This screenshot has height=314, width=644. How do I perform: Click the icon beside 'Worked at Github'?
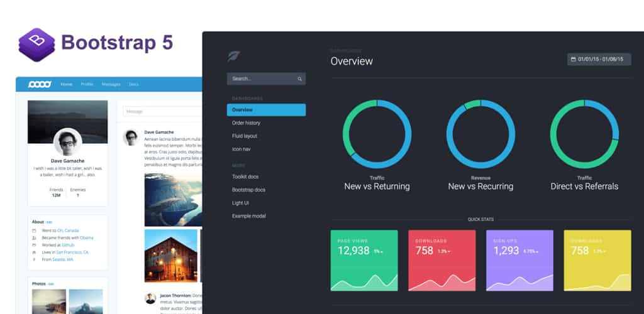pos(34,245)
